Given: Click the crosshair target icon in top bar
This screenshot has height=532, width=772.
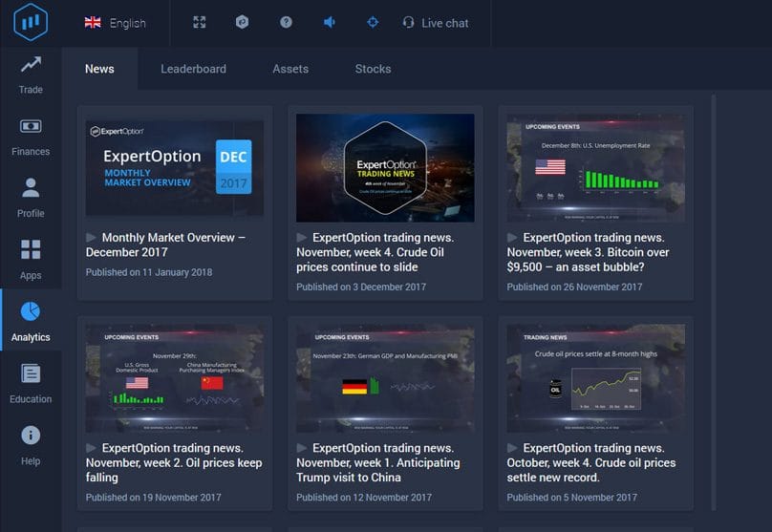Looking at the screenshot, I should [x=373, y=23].
